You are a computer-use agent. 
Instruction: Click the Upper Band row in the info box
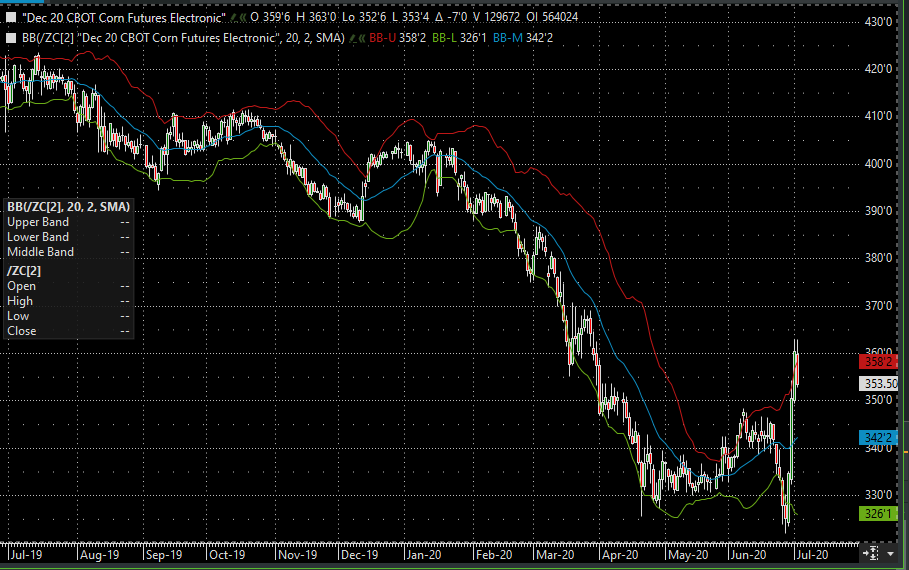[x=68, y=222]
